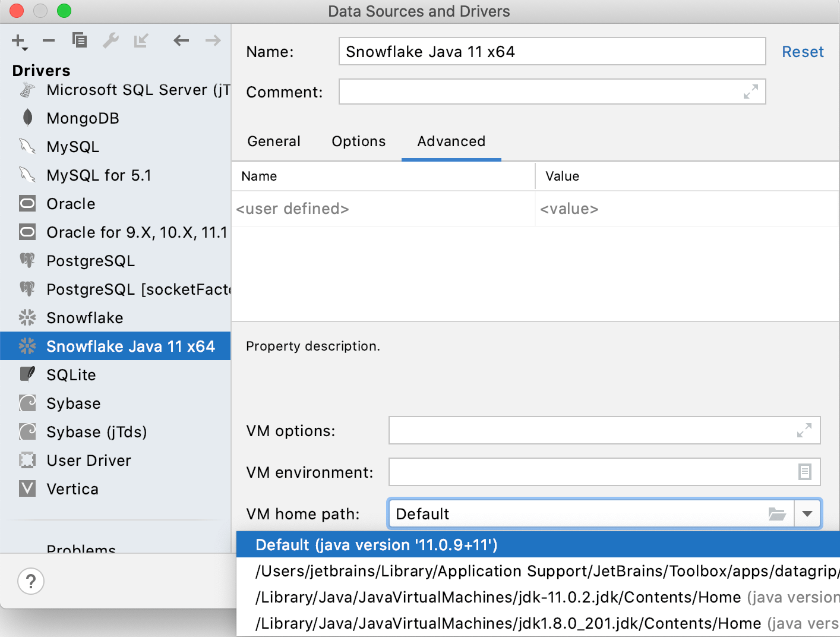Switch to the Options tab
The width and height of the screenshot is (840, 637).
[358, 141]
